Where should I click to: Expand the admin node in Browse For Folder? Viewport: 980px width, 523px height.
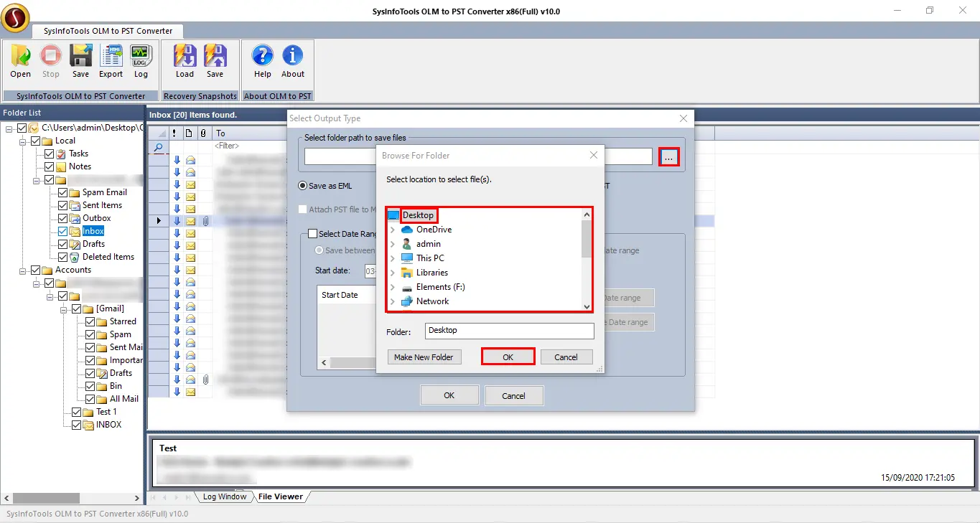393,244
